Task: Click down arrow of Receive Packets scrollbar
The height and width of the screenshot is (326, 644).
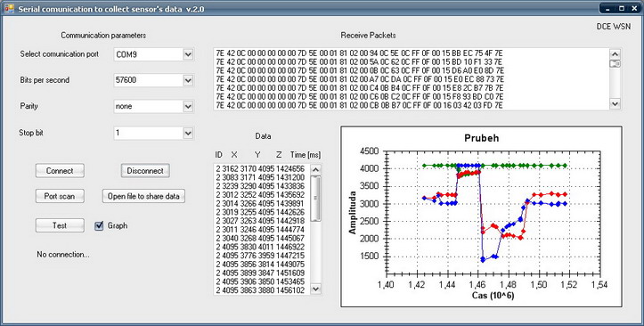Action: [615, 104]
